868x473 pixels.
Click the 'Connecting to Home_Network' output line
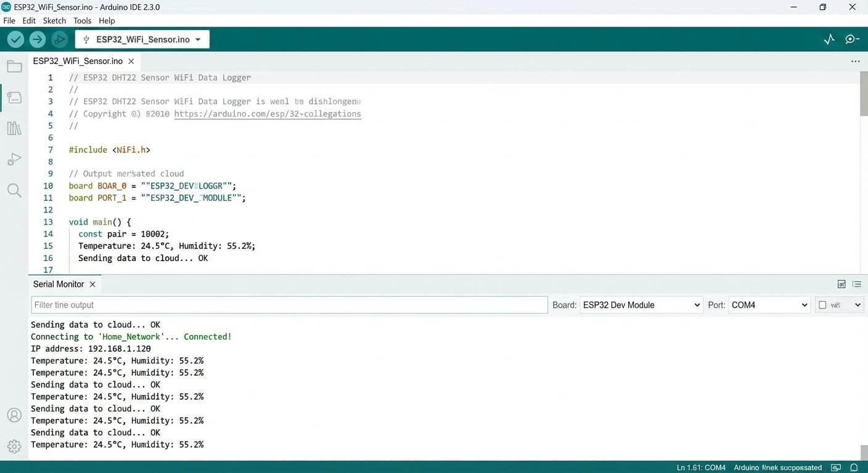(x=131, y=337)
